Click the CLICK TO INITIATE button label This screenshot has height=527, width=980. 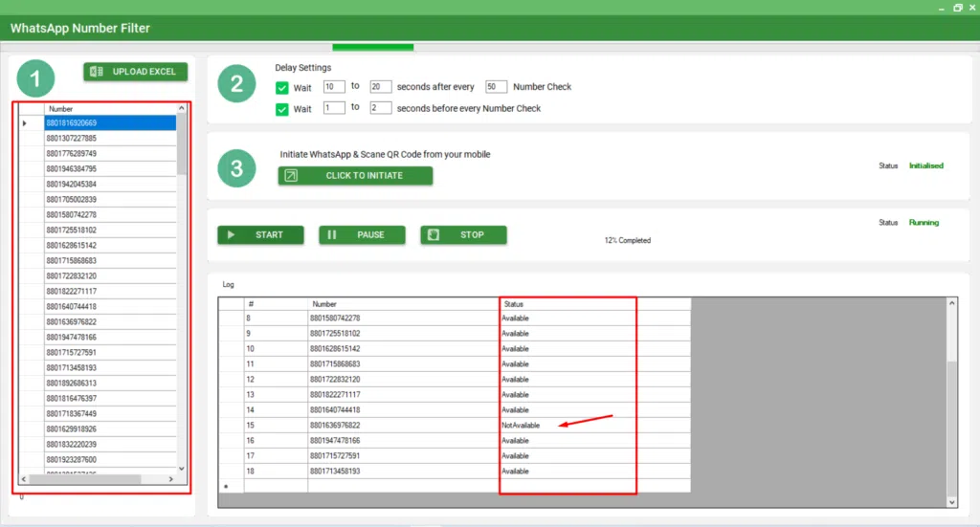click(x=364, y=175)
